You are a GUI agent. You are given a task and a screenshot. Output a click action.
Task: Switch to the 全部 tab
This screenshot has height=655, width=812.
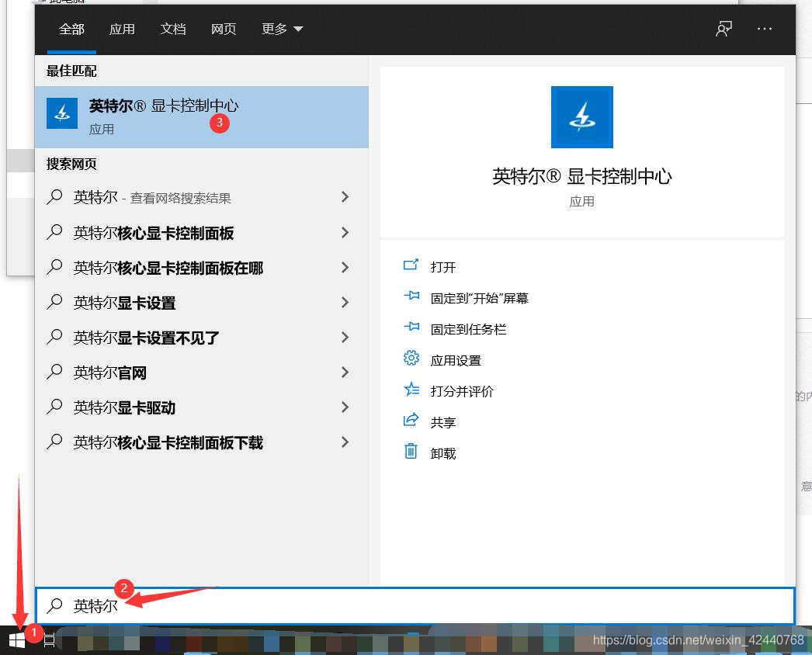pos(71,29)
